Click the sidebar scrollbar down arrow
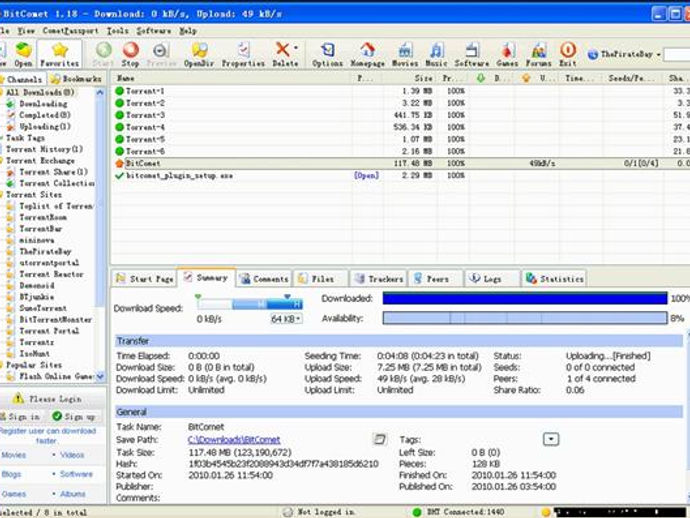This screenshot has height=518, width=690. (x=100, y=376)
